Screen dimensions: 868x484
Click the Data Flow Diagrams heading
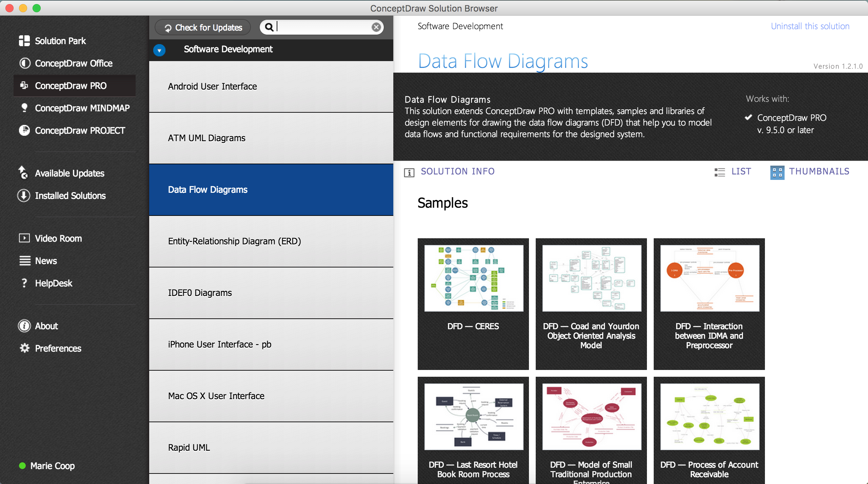(x=503, y=61)
